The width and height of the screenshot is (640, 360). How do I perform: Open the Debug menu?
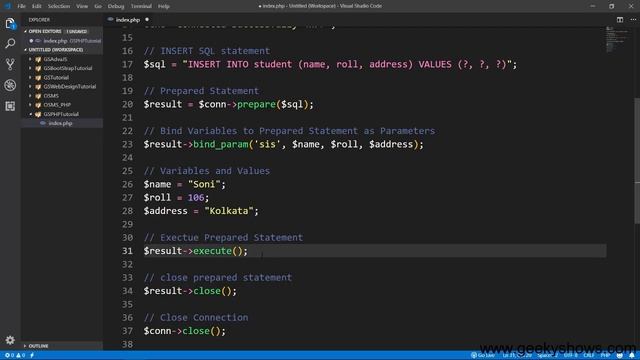click(116, 6)
